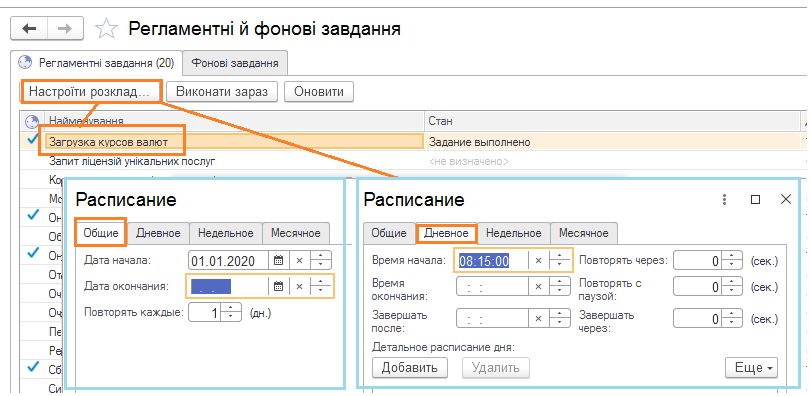
Task: Edit the Дата начала field 01.01.2020
Action: [x=228, y=261]
